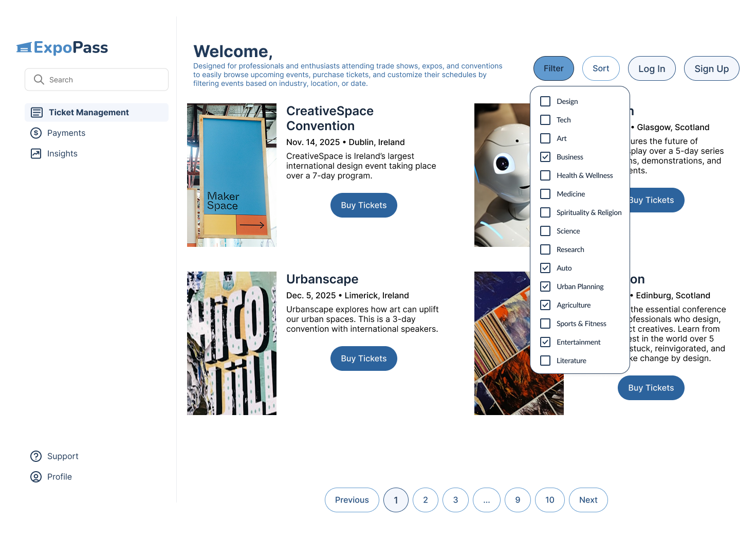756x538 pixels.
Task: Click the Ticket Management sidebar icon
Action: [x=36, y=113]
